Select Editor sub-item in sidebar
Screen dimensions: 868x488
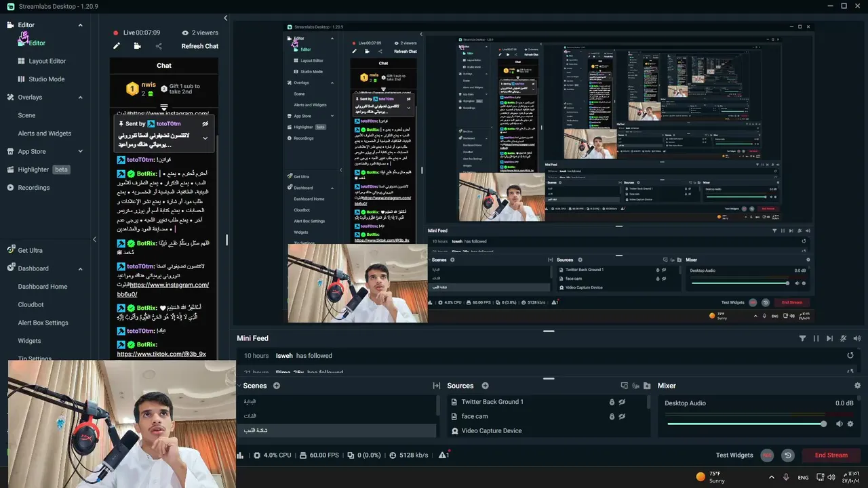pyautogui.click(x=37, y=43)
